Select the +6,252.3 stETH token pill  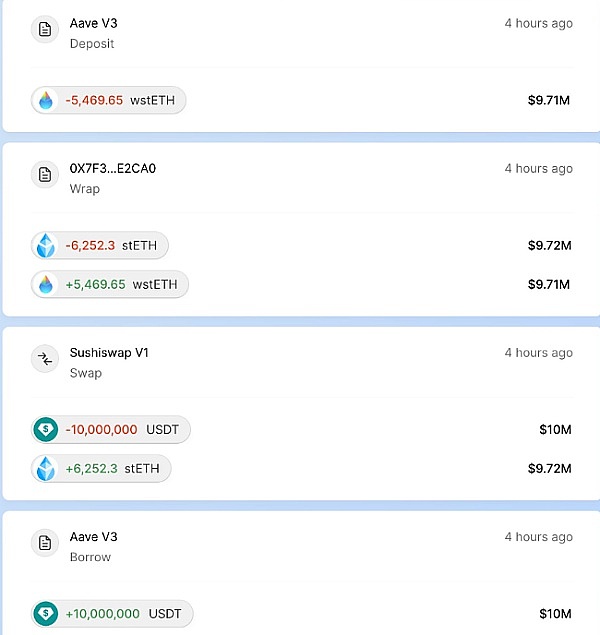[x=102, y=468]
